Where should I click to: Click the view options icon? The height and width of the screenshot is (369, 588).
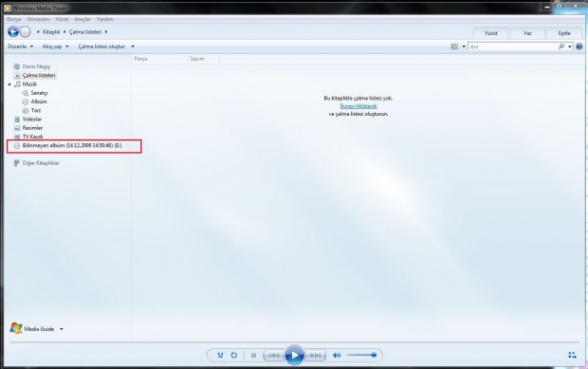point(454,46)
